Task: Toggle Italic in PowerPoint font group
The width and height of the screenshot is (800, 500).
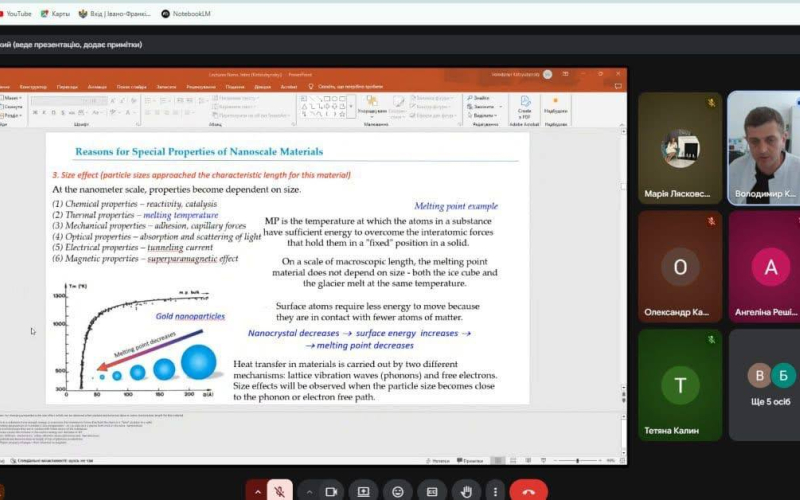Action: point(44,112)
